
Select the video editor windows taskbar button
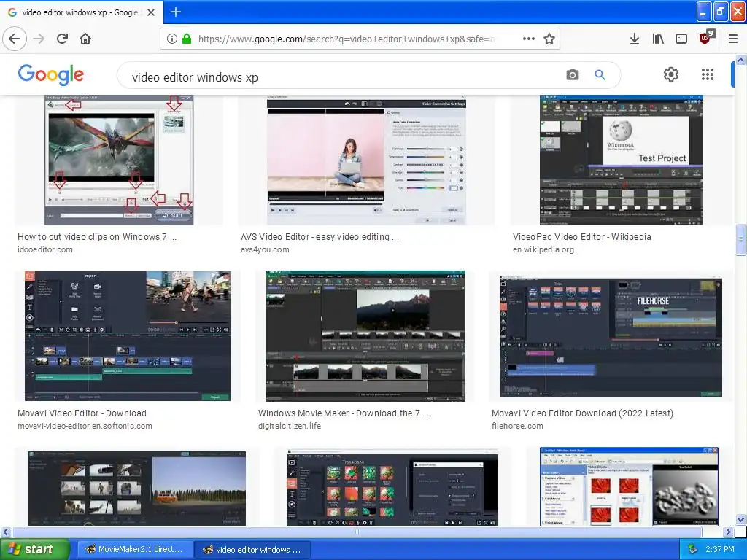tap(252, 550)
